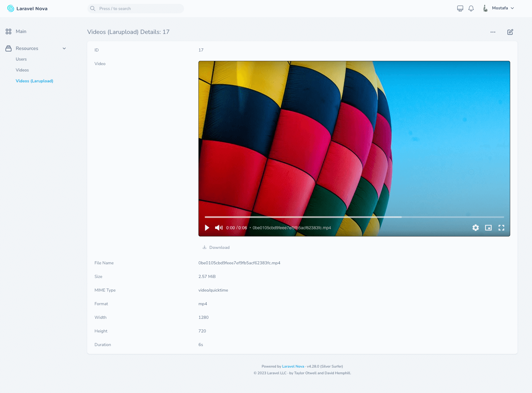Open the notifications bell
This screenshot has width=532, height=393.
click(471, 8)
